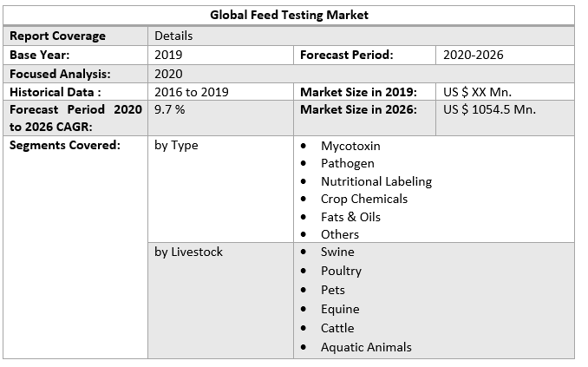Click the Equine list item
588x367 pixels.
pos(339,309)
